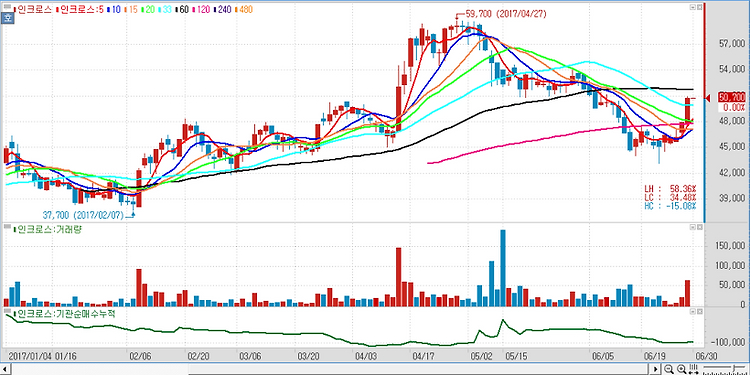Adjust the zoom slider at bottom right
Viewport: 750px width, 375px height.
pyautogui.click(x=723, y=369)
